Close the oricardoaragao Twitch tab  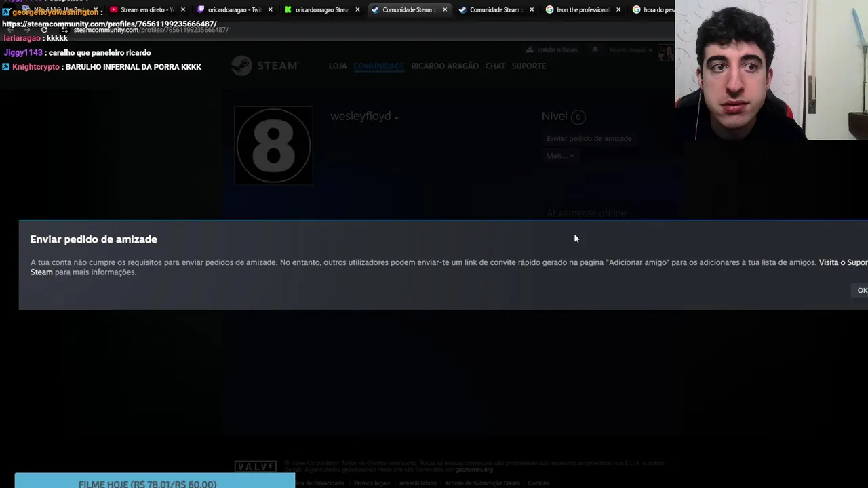271,9
